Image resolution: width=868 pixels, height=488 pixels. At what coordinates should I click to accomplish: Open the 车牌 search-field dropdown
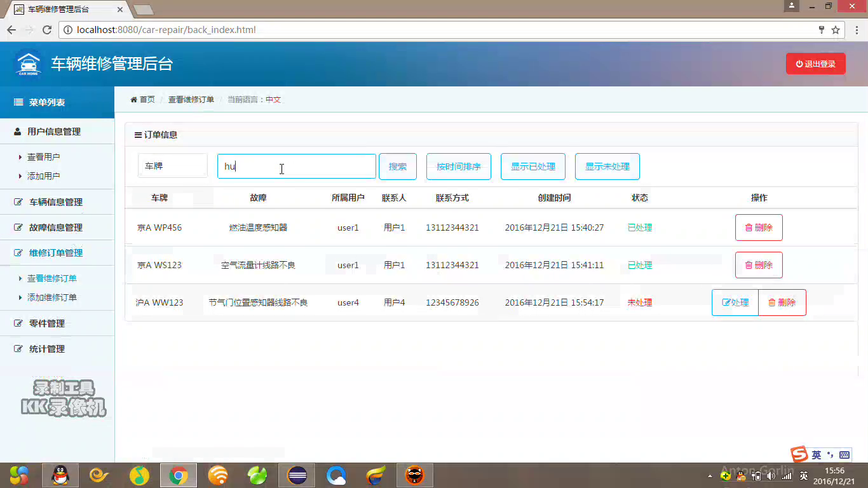point(173,166)
